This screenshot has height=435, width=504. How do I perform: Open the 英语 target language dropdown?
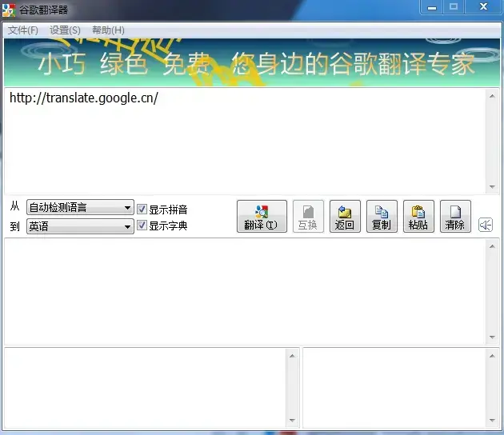click(x=80, y=226)
